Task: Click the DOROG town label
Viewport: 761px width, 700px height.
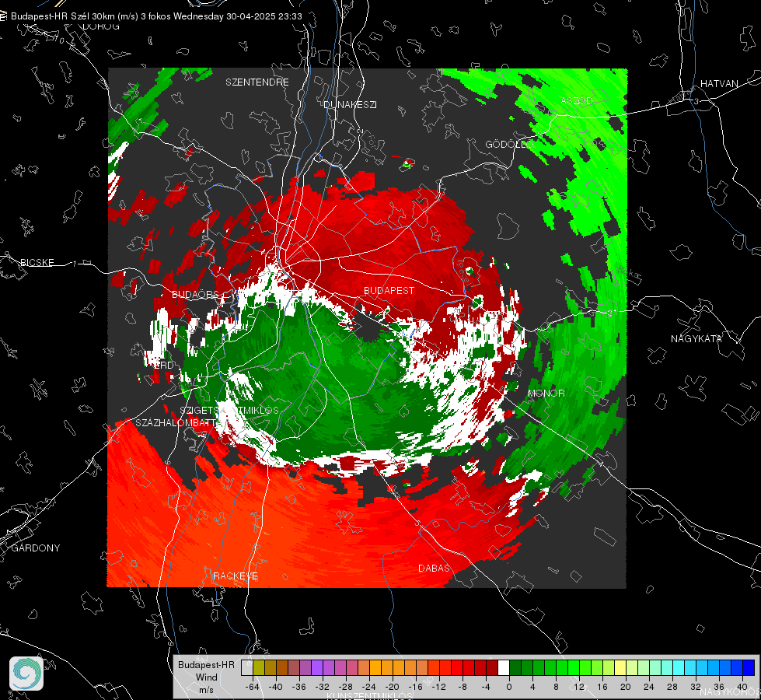Action: [101, 26]
